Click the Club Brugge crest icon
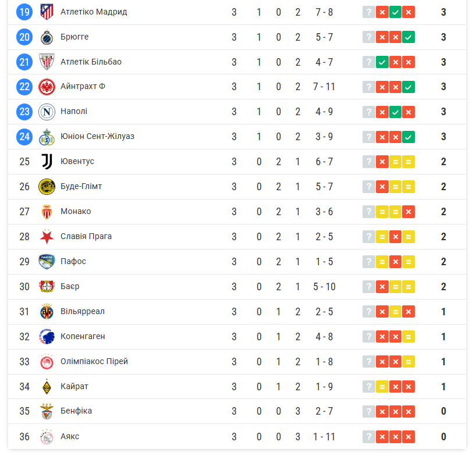 [x=47, y=37]
